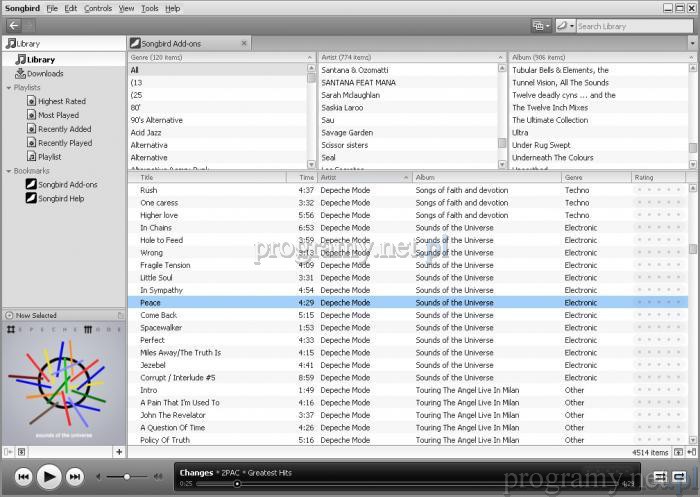Viewport: 700px width, 497px height.
Task: Open the Songbird Help bookmark
Action: (61, 198)
